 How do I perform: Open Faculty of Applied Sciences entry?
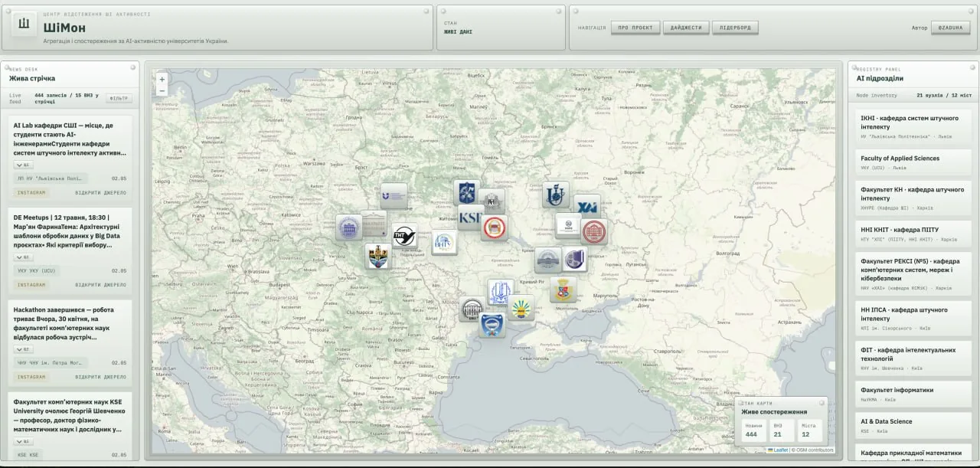(x=913, y=162)
